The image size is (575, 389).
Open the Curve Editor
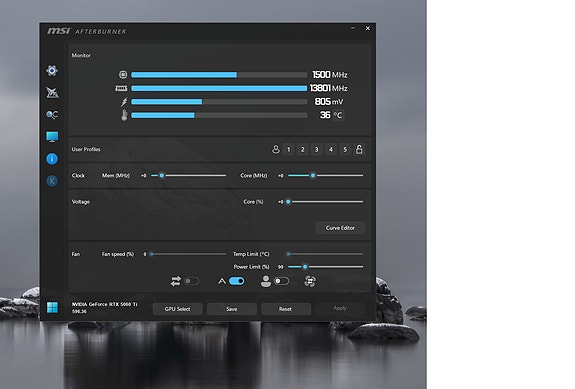coord(340,228)
